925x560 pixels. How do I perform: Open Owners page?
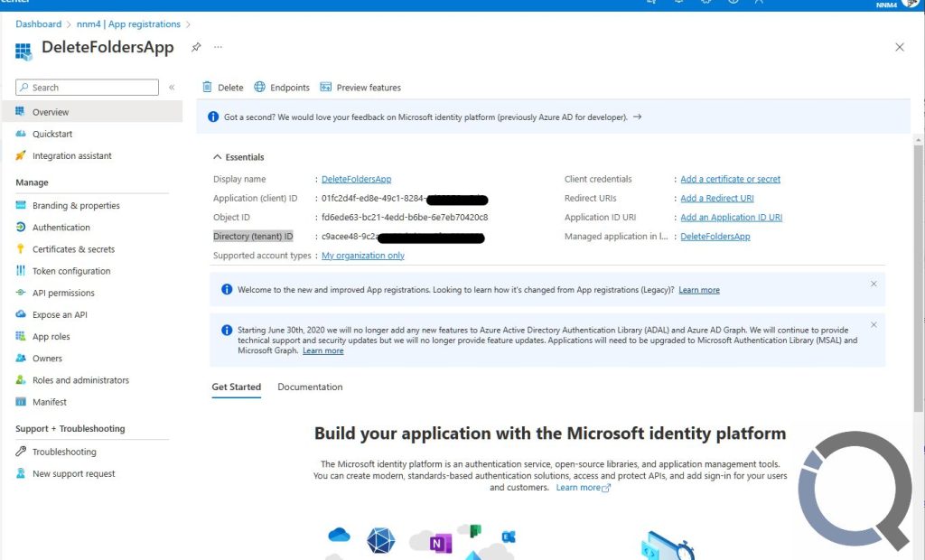[47, 359]
